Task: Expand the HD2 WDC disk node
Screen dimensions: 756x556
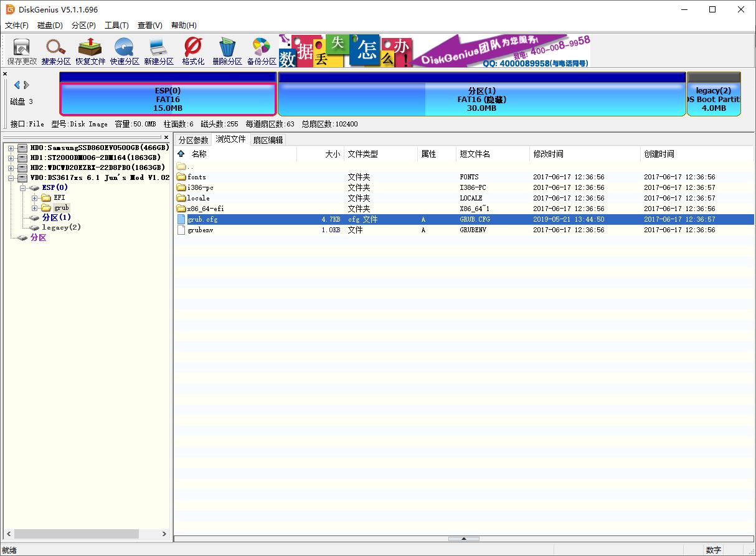Action: 12,168
